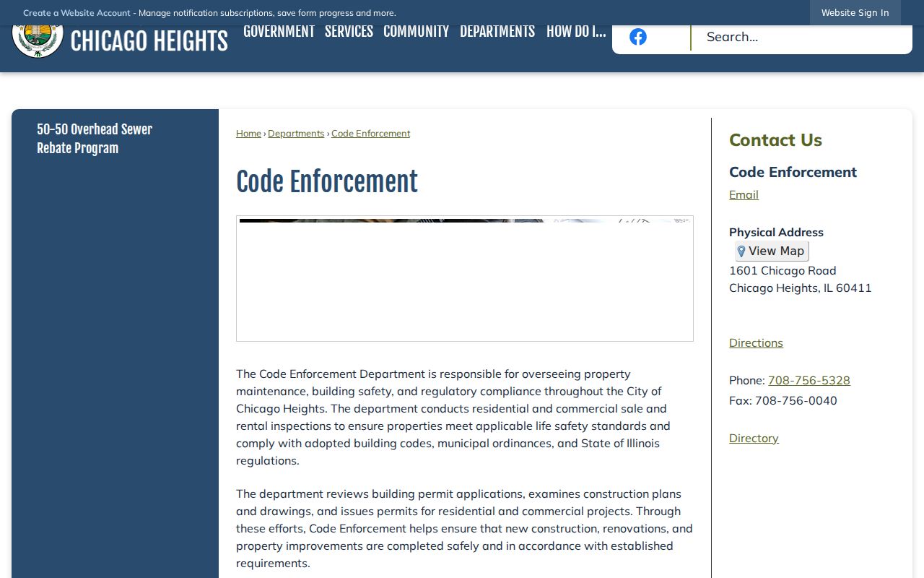This screenshot has width=924, height=578.
Task: Click the Website Sign In button
Action: tap(855, 12)
